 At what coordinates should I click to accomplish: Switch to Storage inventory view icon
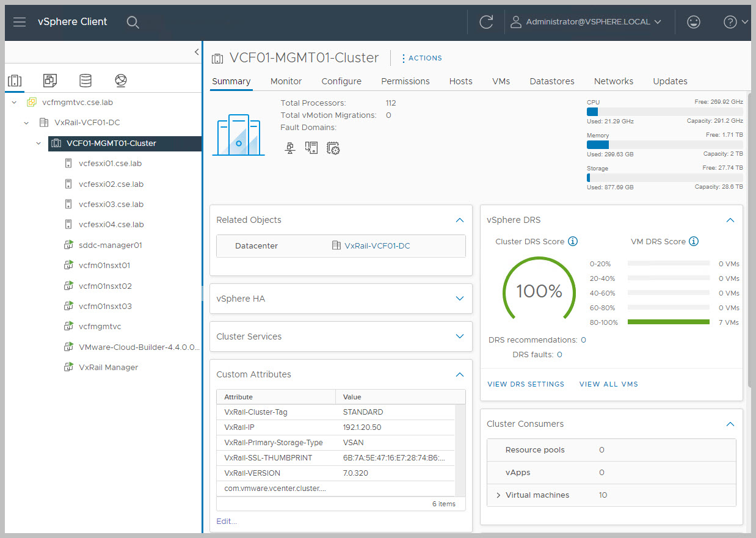(x=85, y=81)
